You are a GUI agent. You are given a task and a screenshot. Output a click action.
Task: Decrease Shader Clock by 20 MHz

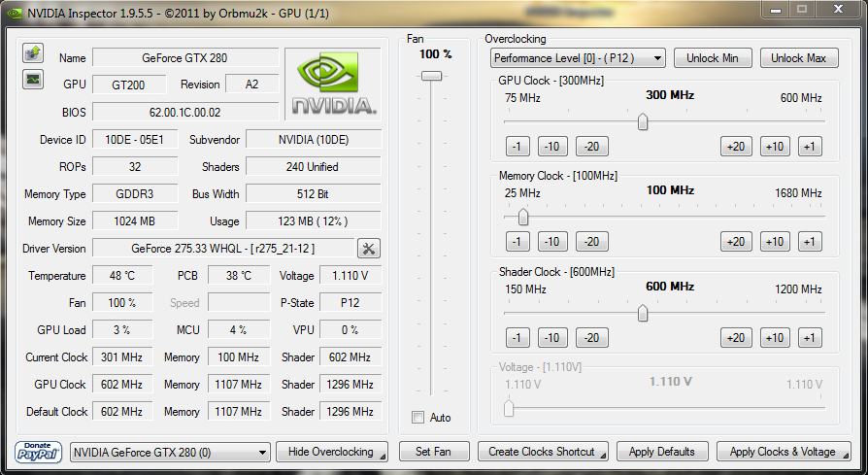(x=591, y=338)
